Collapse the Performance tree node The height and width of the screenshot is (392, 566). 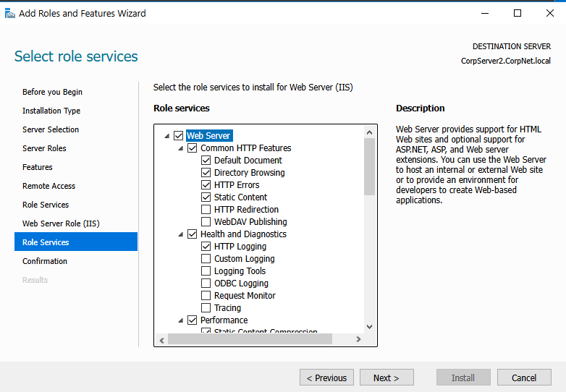pyautogui.click(x=182, y=320)
